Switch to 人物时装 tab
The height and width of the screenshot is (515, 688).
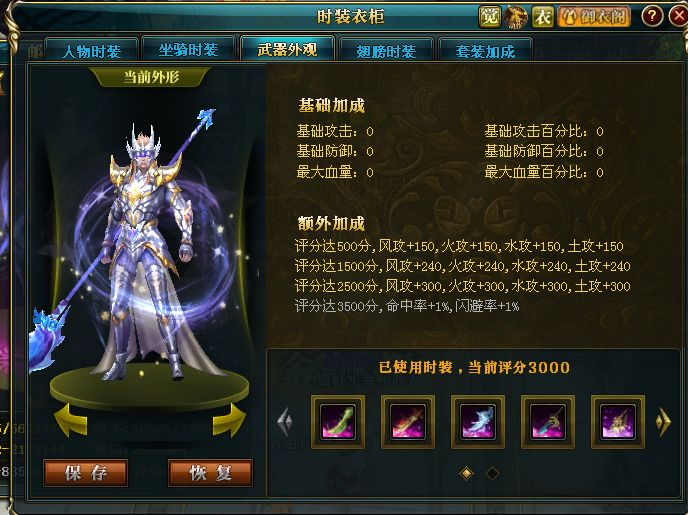pos(92,51)
